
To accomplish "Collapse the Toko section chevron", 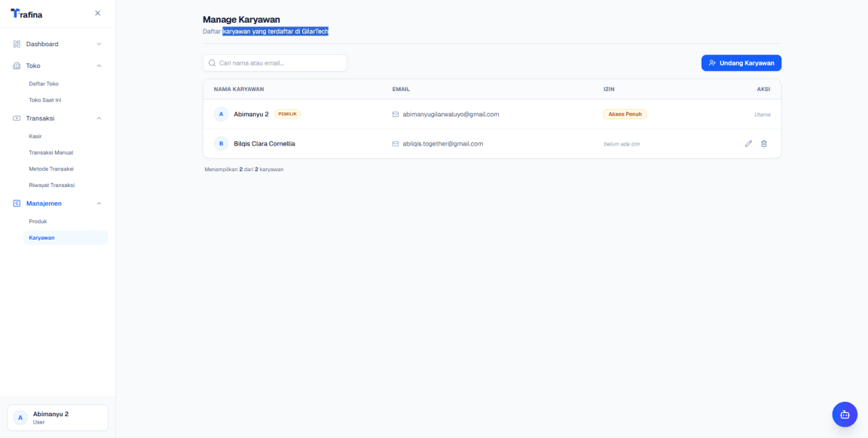I will (x=99, y=66).
